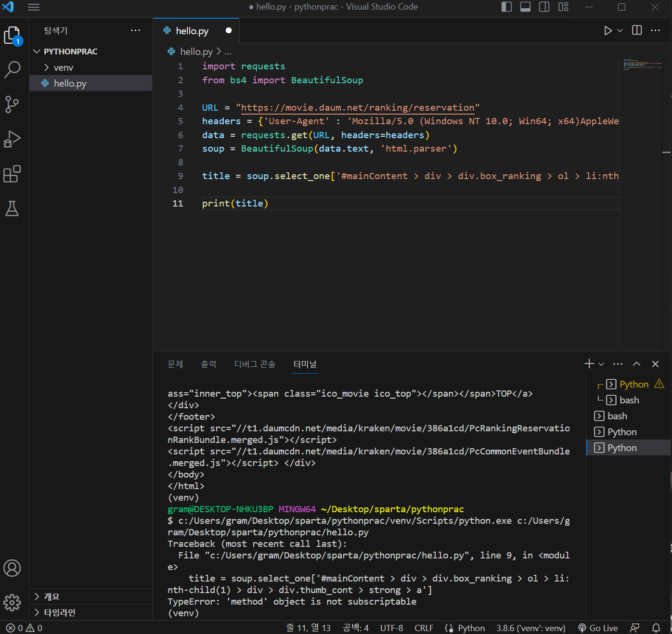Open the Search view in activity bar
Viewport: 672px width, 634px height.
click(x=12, y=69)
